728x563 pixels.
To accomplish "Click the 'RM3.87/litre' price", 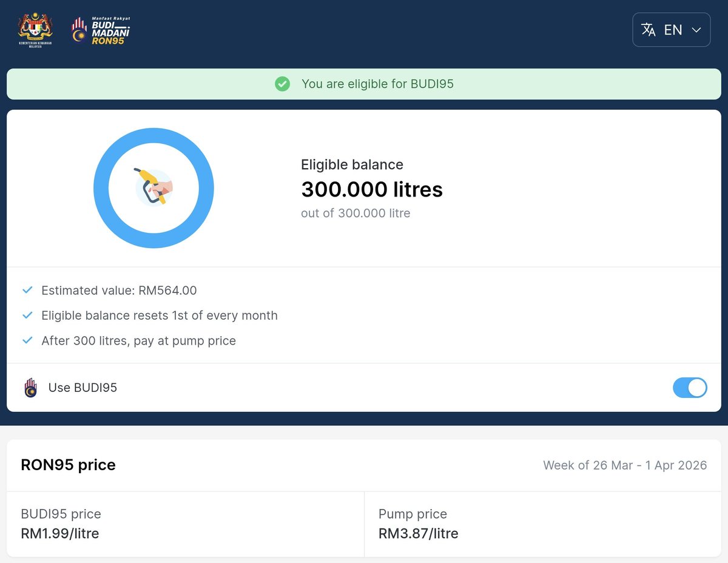I will tap(419, 534).
